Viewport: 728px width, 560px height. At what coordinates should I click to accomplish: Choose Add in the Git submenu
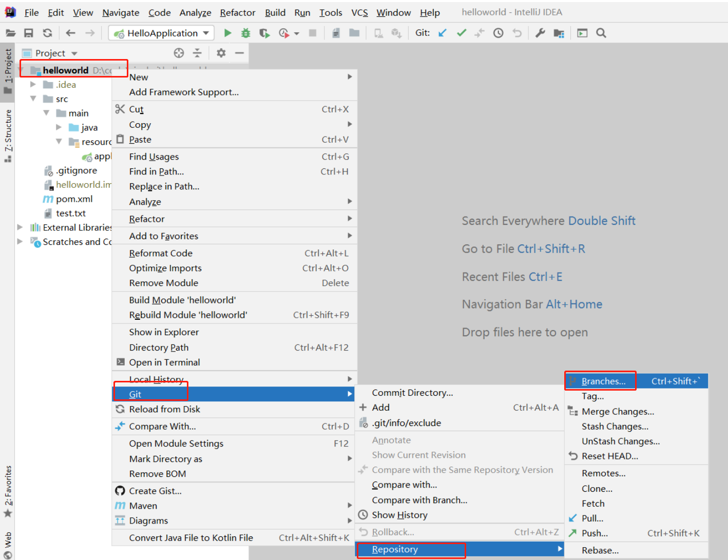[x=459, y=408]
